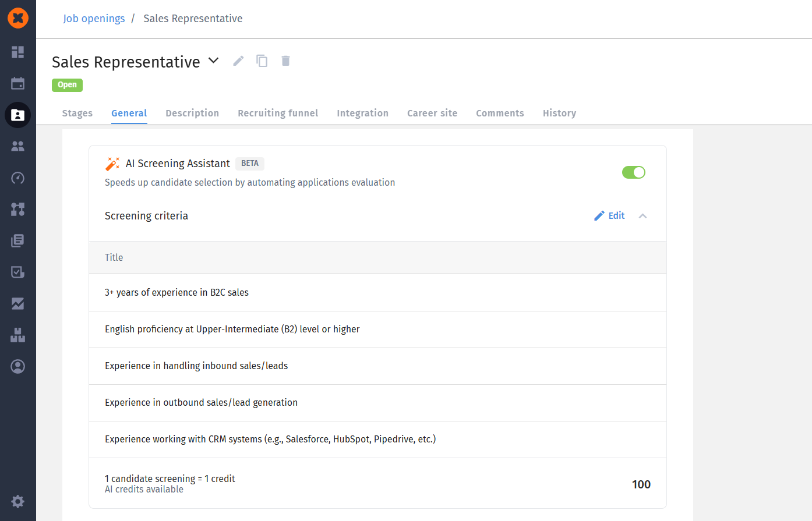Click the gauge speedometer icon in sidebar

[x=18, y=178]
